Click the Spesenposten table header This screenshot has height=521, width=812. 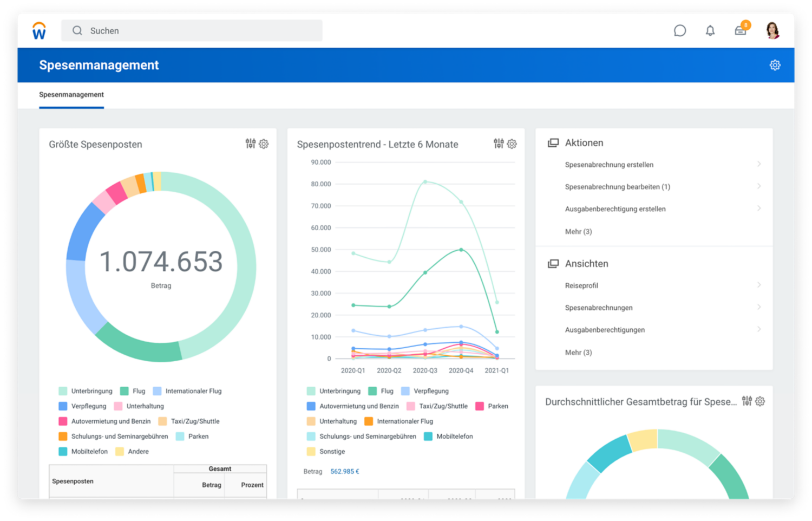pos(73,481)
